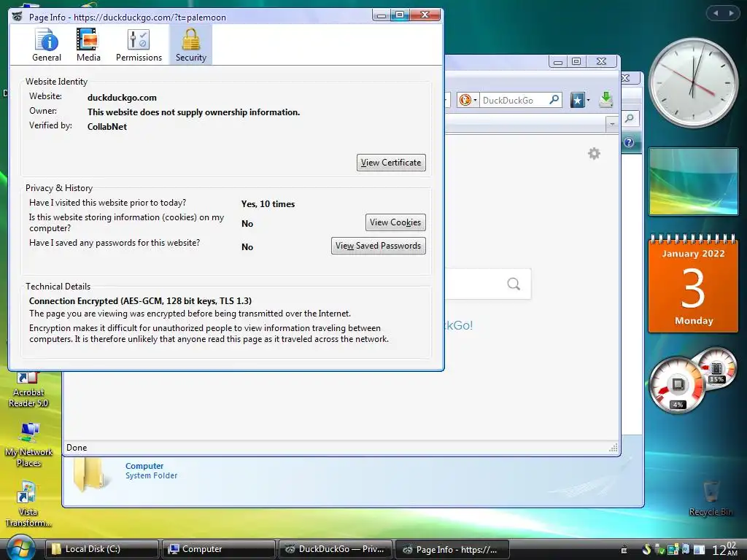Click the folder icon in Explorer details pane
747x560 pixels.
89,474
